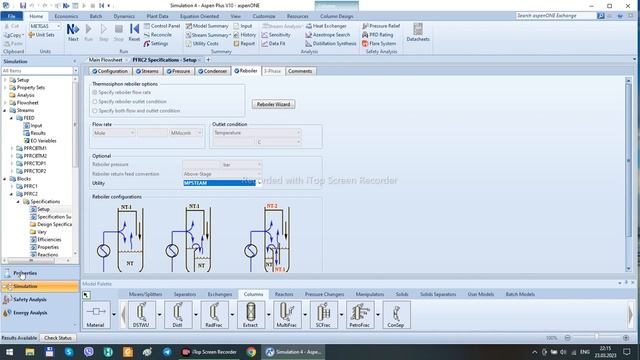Select Specify both flow and outlet condition
Image resolution: width=640 pixels, height=360 pixels.
95,111
